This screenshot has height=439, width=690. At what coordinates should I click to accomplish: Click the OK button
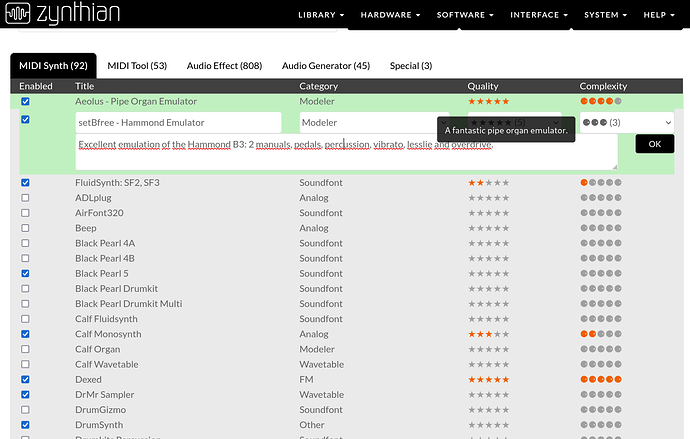click(x=655, y=144)
